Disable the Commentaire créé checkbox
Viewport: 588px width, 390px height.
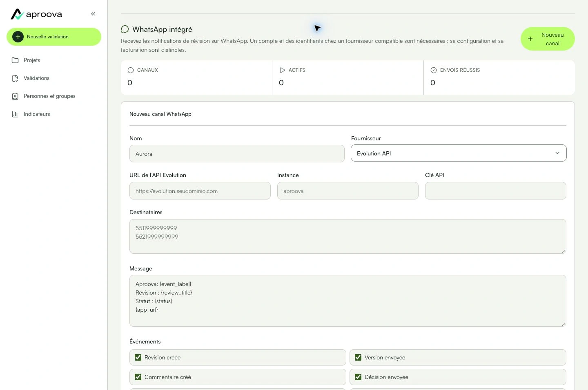pos(138,377)
